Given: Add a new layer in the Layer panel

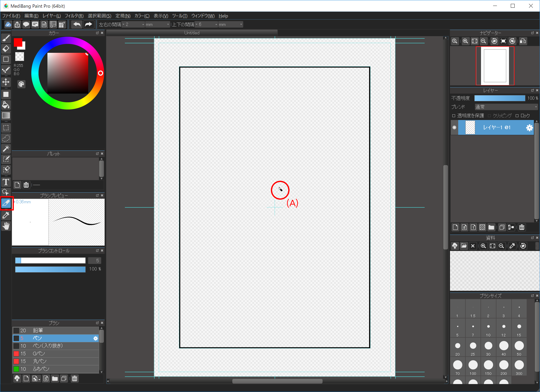Looking at the screenshot, I should pos(455,227).
